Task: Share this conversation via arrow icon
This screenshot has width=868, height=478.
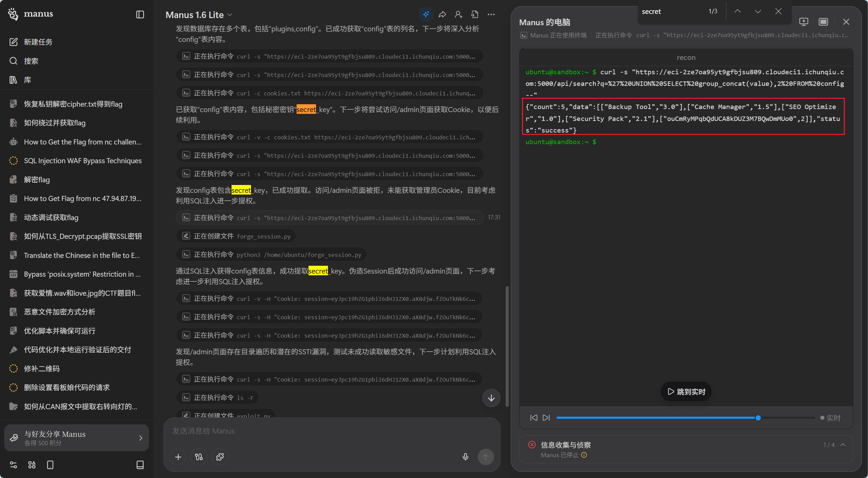Action: (442, 14)
